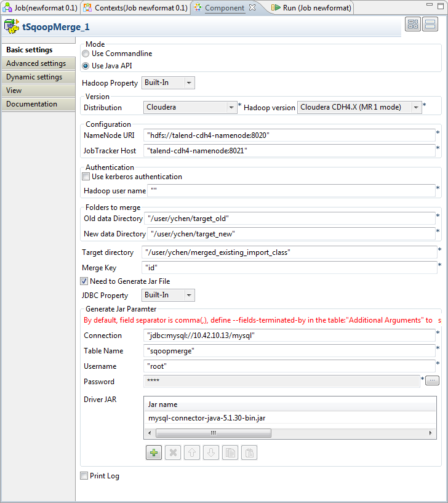The width and height of the screenshot is (448, 503).
Task: Minimize the Component view panel
Action: coord(430,5)
